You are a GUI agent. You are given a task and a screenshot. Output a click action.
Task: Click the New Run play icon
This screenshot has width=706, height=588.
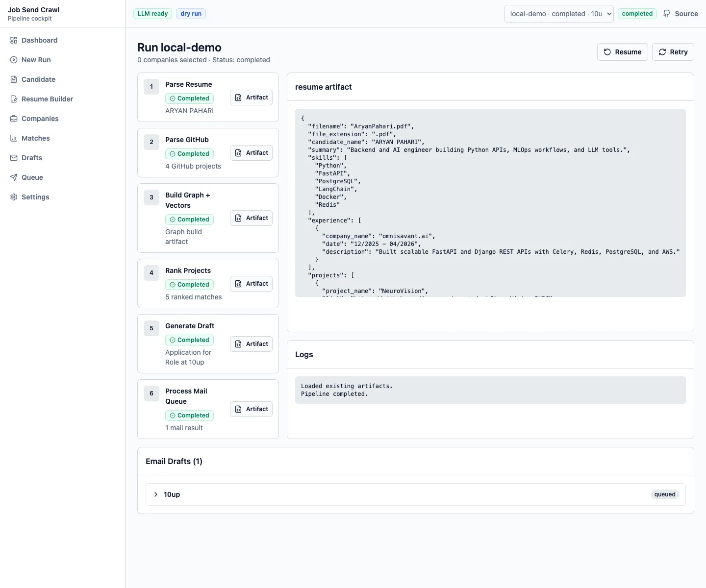point(14,60)
